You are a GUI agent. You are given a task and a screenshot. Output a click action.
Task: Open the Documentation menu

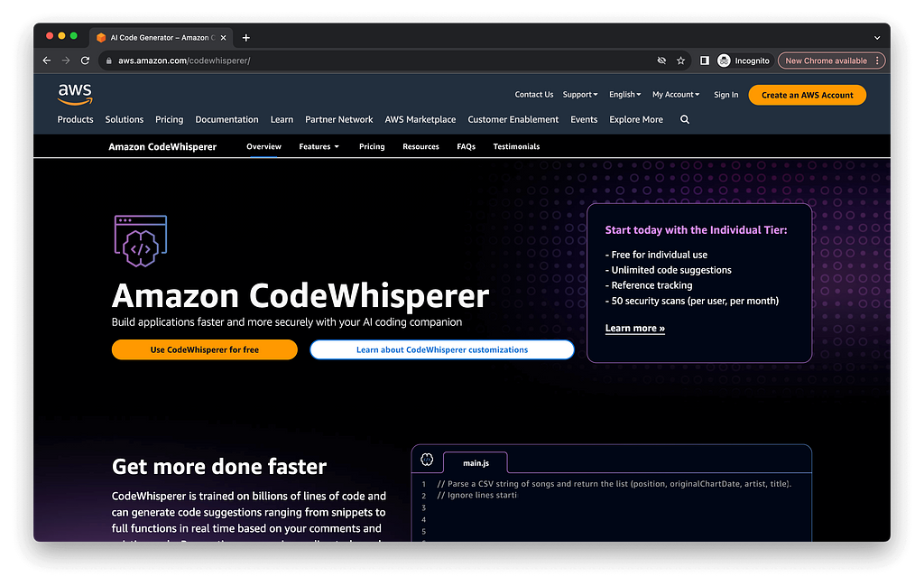pos(226,120)
